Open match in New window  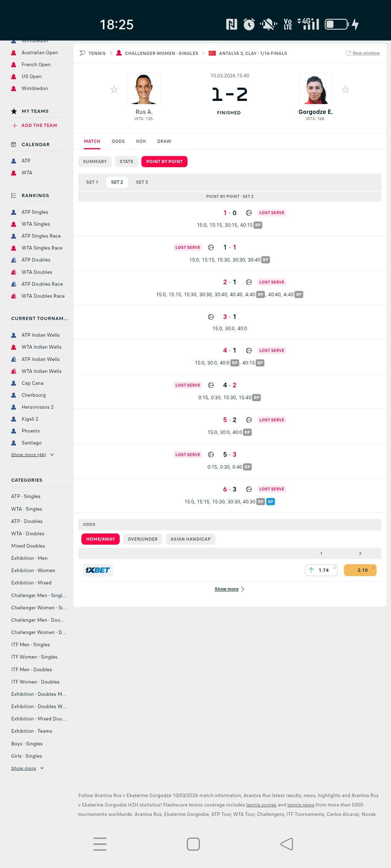pos(363,53)
